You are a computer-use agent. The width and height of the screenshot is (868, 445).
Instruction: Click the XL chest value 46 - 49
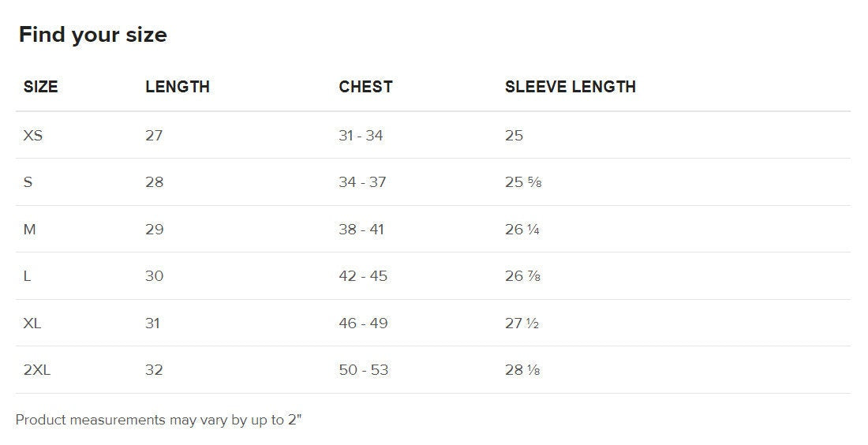pyautogui.click(x=363, y=323)
